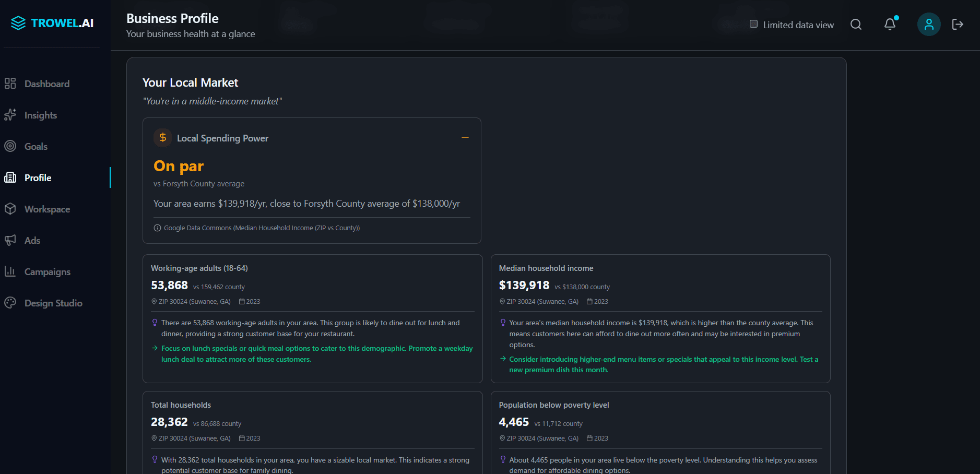This screenshot has width=980, height=474.
Task: Click the Workspace cube icon
Action: (10, 209)
